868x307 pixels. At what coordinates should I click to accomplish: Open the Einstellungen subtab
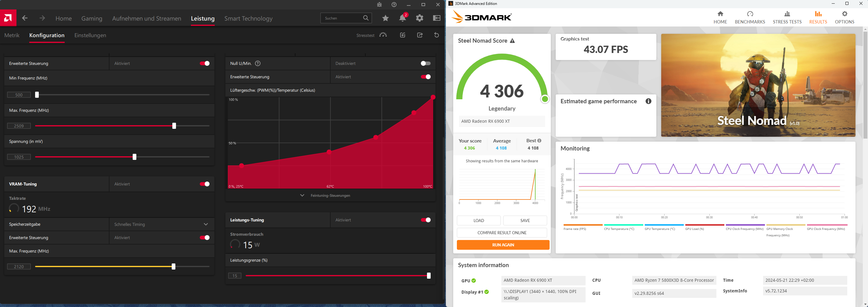pos(90,35)
